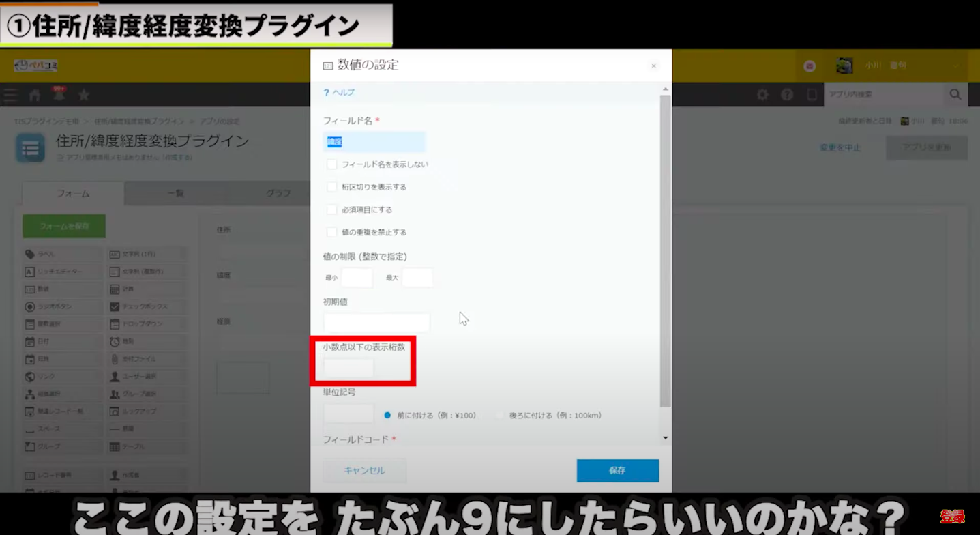Open notifications via the bell icon

59,95
